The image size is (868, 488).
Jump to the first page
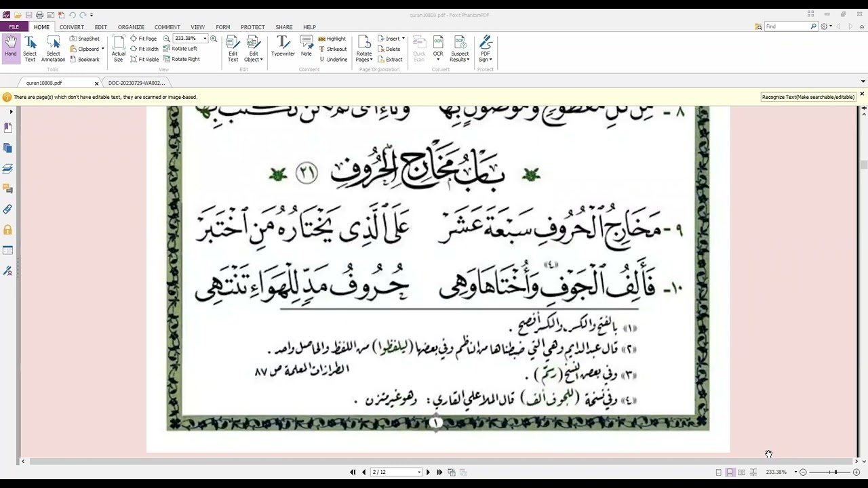(353, 472)
